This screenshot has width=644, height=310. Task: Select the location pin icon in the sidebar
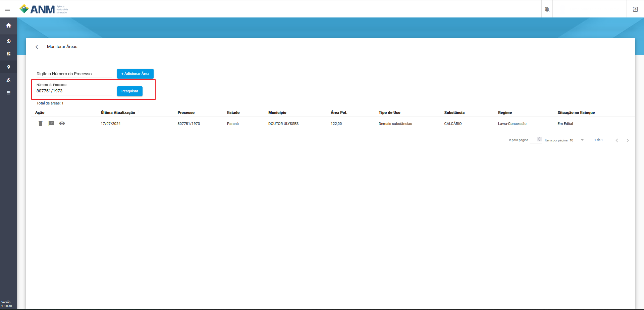pyautogui.click(x=8, y=67)
